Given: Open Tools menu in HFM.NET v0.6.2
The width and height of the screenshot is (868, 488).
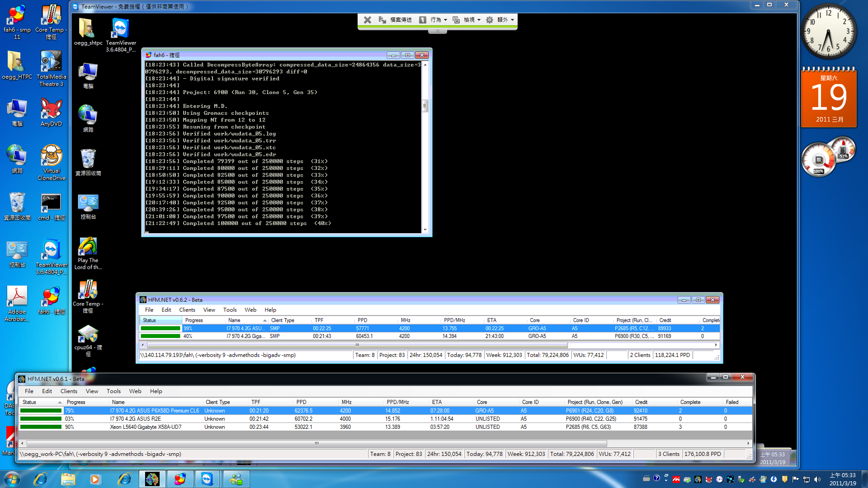Looking at the screenshot, I should (x=230, y=310).
